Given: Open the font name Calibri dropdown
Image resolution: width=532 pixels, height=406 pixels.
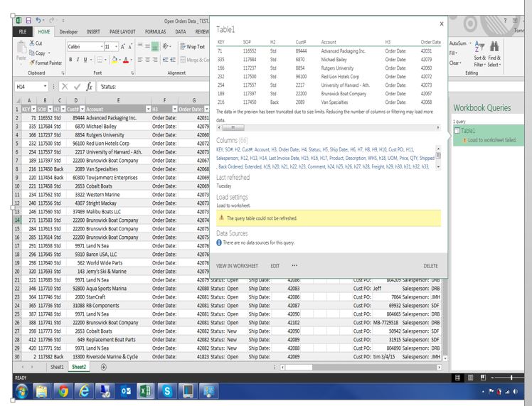Looking at the screenshot, I should tap(102, 46).
